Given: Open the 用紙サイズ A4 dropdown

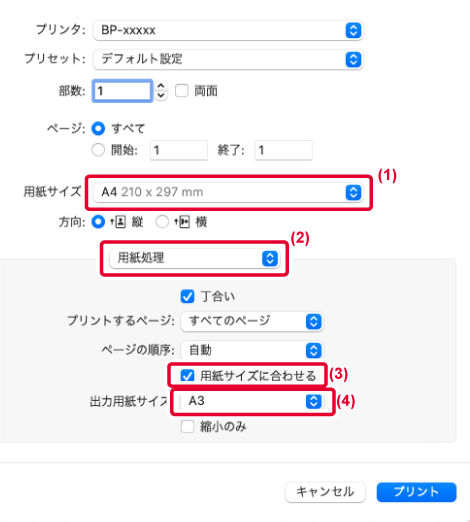Looking at the screenshot, I should pos(228,192).
